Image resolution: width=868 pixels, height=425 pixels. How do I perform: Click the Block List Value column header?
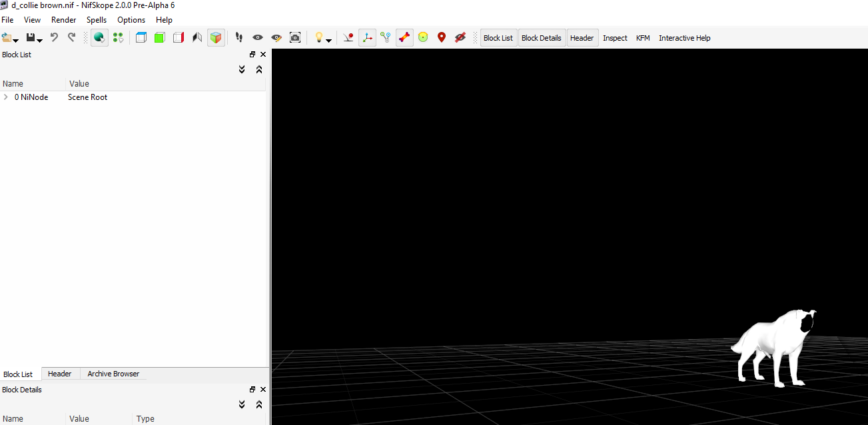click(166, 84)
